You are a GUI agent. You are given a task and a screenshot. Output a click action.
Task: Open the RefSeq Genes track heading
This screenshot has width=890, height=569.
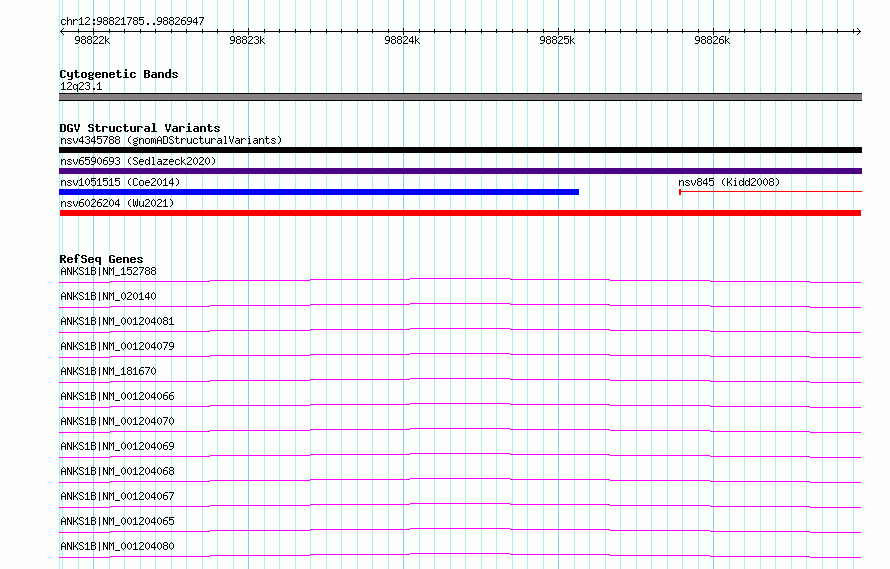[101, 259]
